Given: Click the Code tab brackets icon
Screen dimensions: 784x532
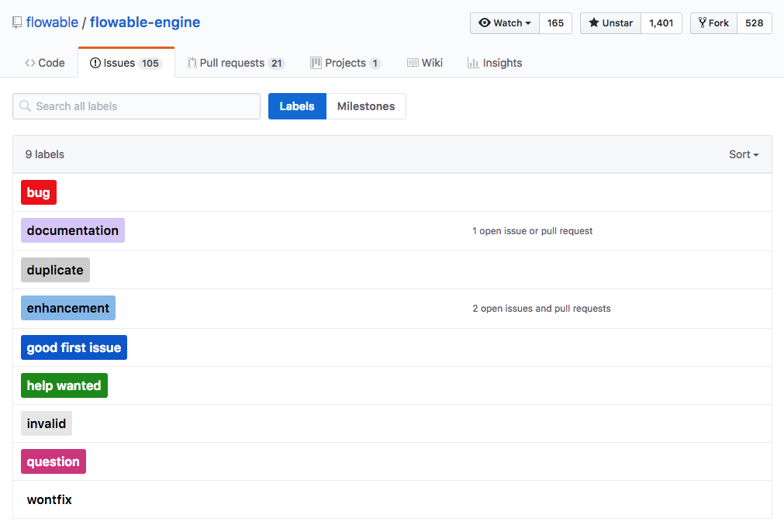Looking at the screenshot, I should click(x=30, y=63).
